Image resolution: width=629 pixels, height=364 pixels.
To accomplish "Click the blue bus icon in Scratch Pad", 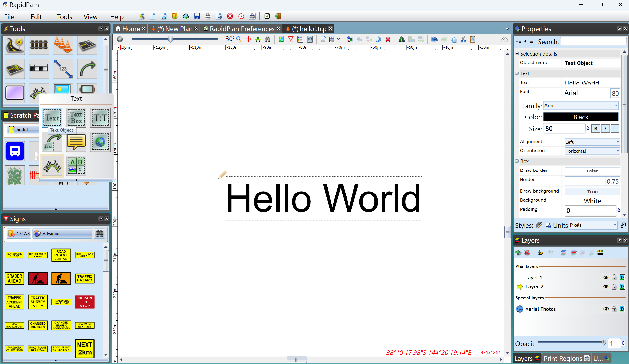I will [15, 151].
